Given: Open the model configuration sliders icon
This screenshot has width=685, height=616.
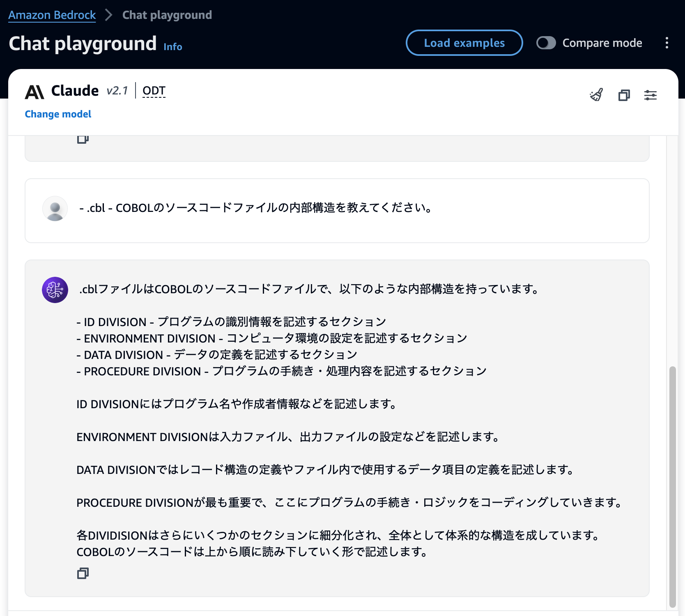Looking at the screenshot, I should point(651,95).
